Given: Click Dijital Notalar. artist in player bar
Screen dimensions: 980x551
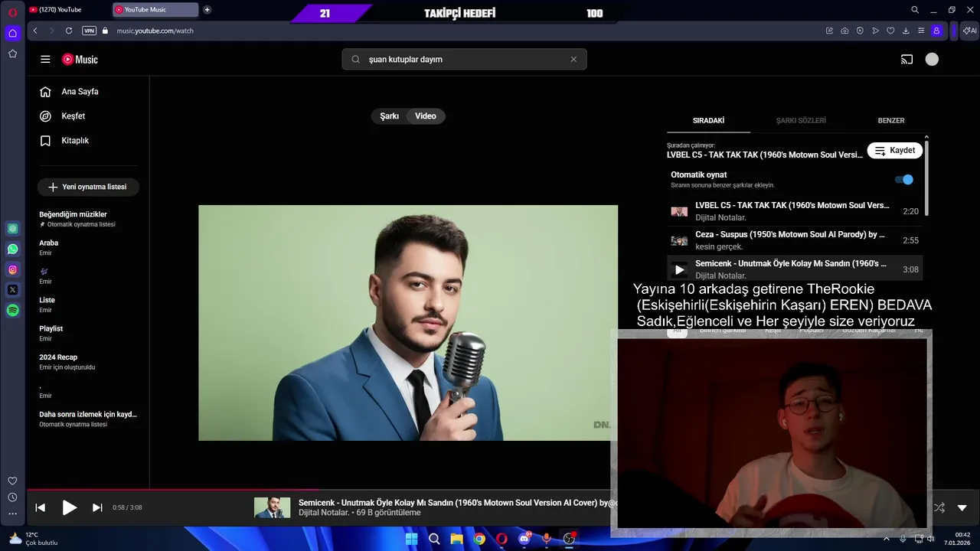Looking at the screenshot, I should click(x=324, y=513).
